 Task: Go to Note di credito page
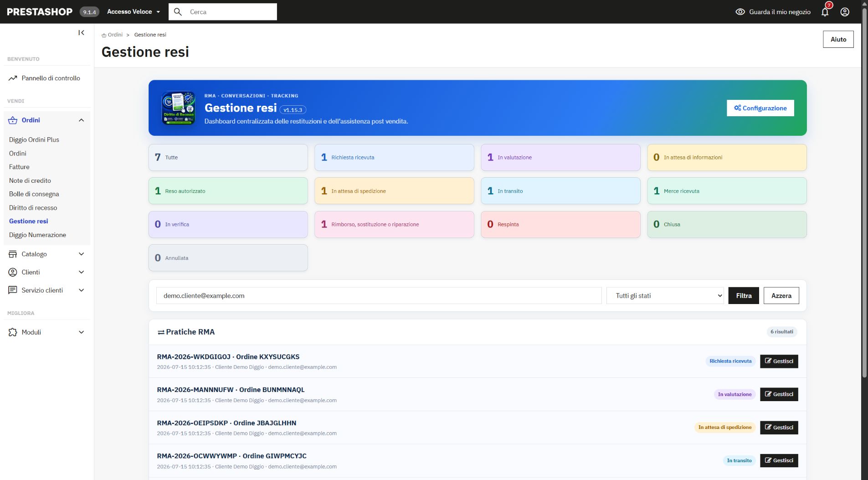point(30,181)
